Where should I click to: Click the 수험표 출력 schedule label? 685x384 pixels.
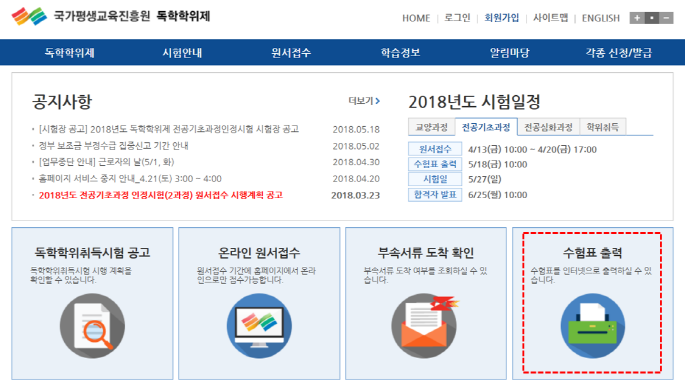[435, 164]
